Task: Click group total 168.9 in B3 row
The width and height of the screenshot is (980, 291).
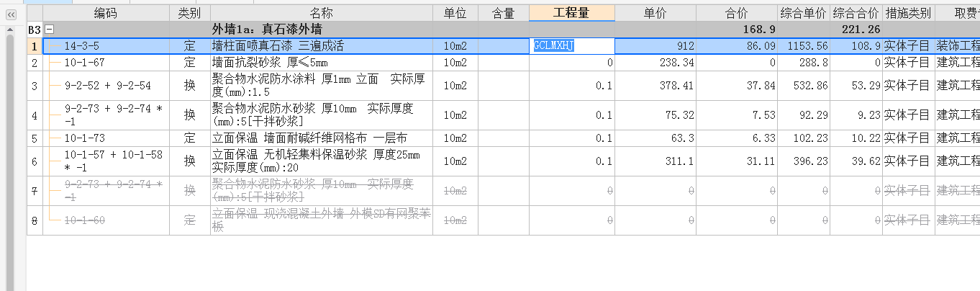Action: 737,30
